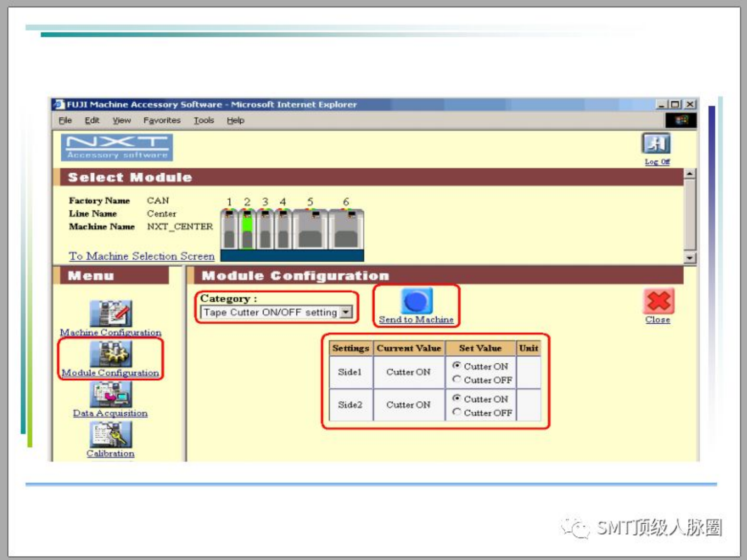Viewport: 747px width, 560px height.
Task: Click the CAN factory name value
Action: pos(158,200)
